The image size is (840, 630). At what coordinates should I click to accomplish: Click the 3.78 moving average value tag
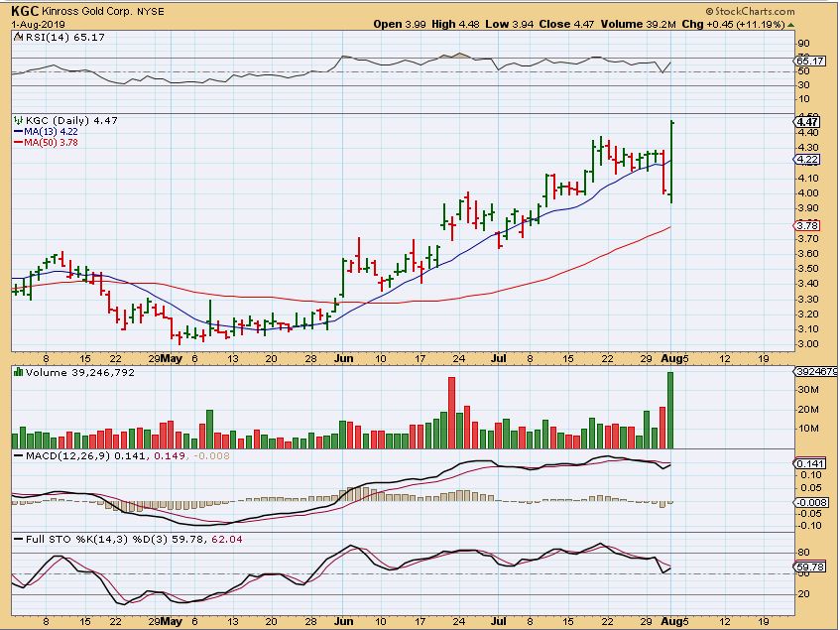click(808, 226)
